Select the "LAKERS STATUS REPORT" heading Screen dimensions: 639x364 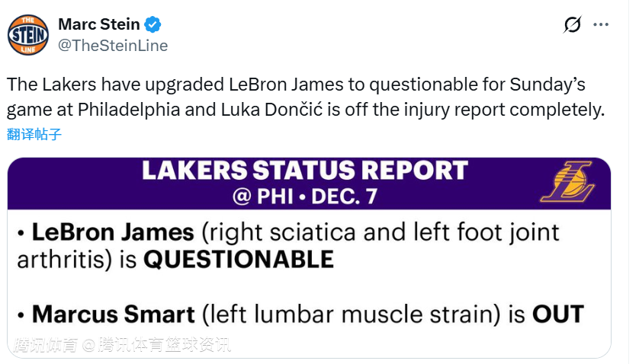click(x=303, y=171)
